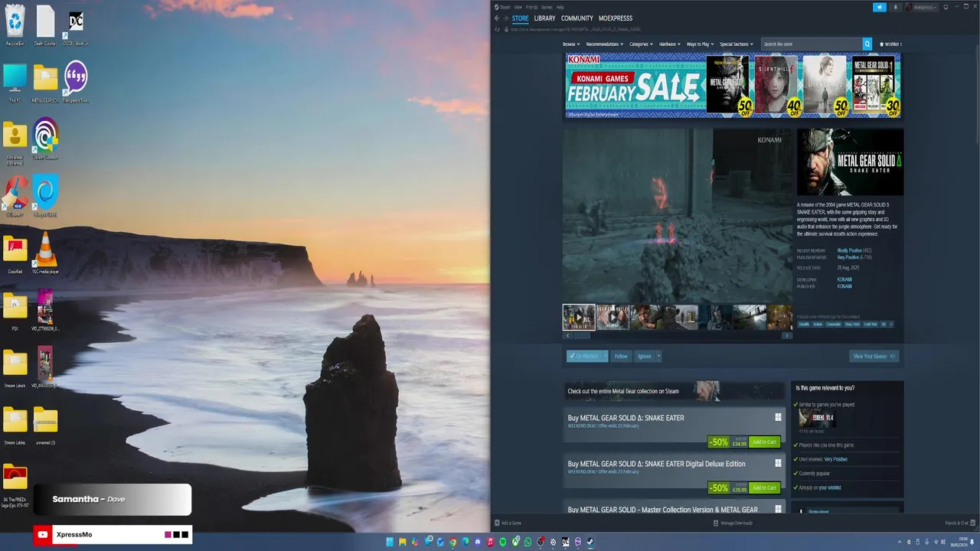Open the Classified folder on desktop
Image resolution: width=980 pixels, height=551 pixels.
tap(15, 253)
